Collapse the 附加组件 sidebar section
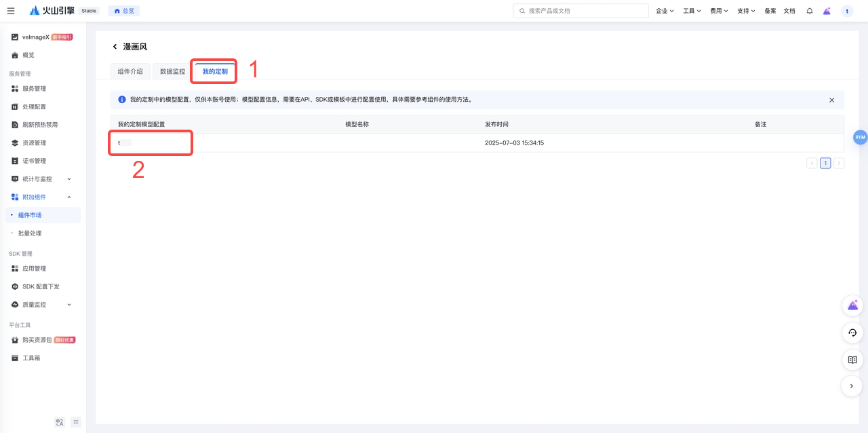868x433 pixels. tap(42, 197)
